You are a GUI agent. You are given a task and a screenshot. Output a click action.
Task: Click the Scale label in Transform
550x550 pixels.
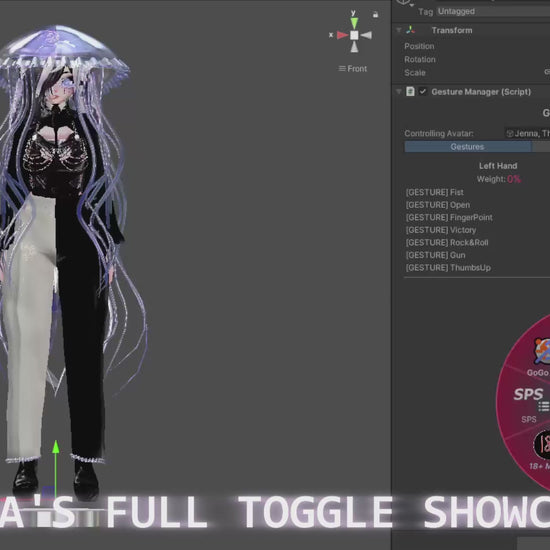pyautogui.click(x=415, y=73)
